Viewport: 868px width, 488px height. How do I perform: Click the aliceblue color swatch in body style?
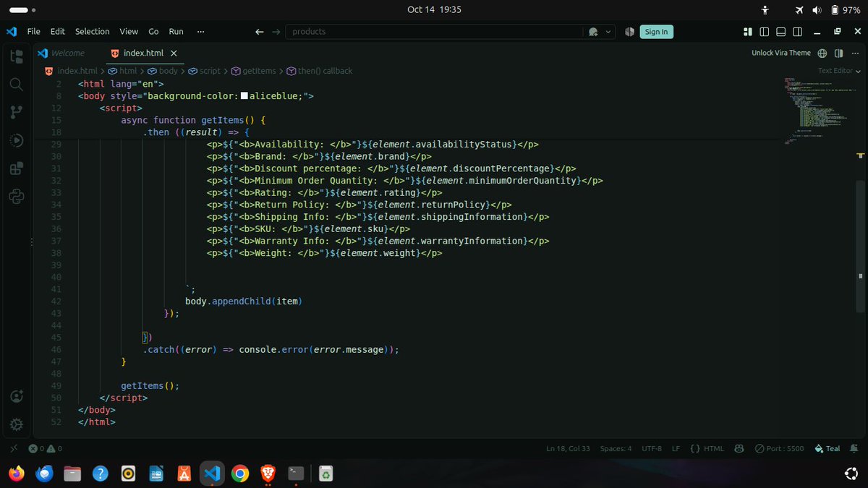coord(244,96)
